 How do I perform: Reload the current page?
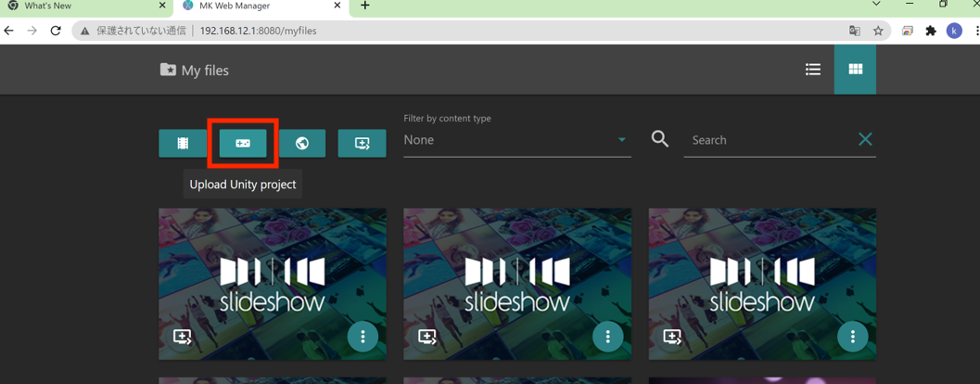[x=56, y=31]
